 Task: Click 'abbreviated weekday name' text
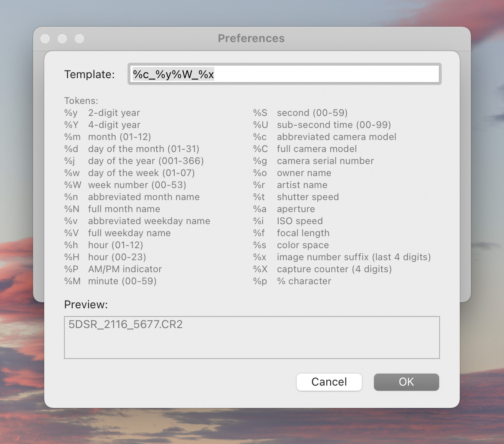pyautogui.click(x=149, y=221)
